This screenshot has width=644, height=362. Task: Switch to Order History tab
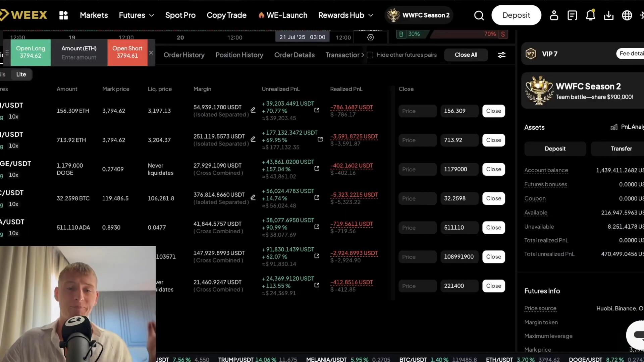[184, 55]
